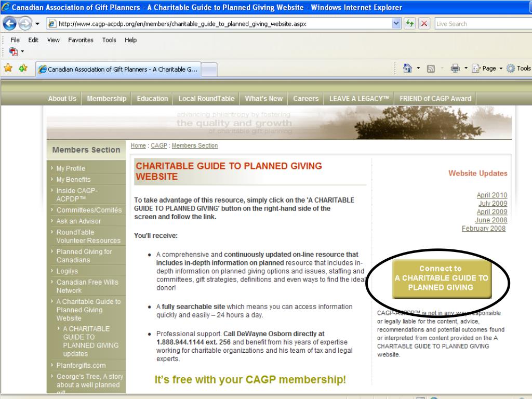Open Ask an Advisor sidebar link
Image resolution: width=532 pixels, height=399 pixels.
tap(79, 221)
